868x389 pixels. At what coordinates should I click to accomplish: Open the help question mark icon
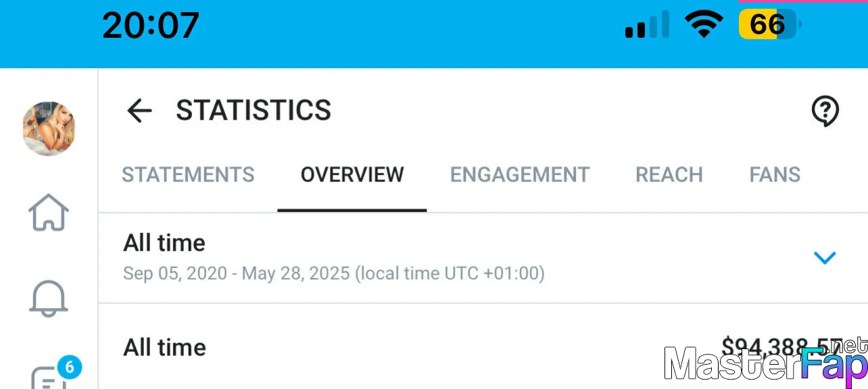pos(825,111)
